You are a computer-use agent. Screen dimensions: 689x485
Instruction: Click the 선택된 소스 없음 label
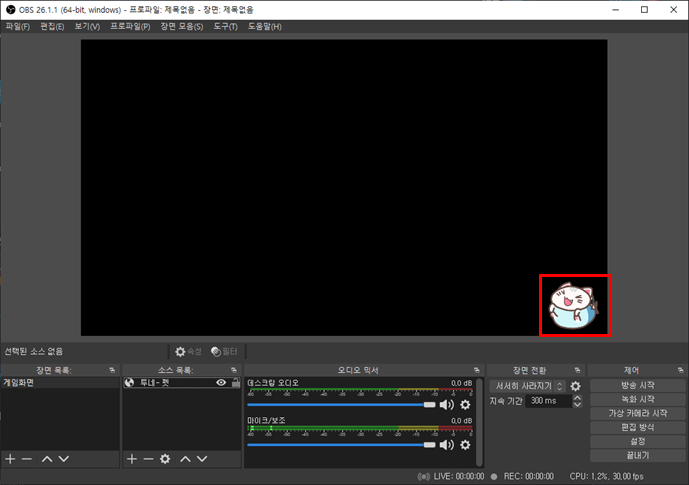pyautogui.click(x=33, y=351)
